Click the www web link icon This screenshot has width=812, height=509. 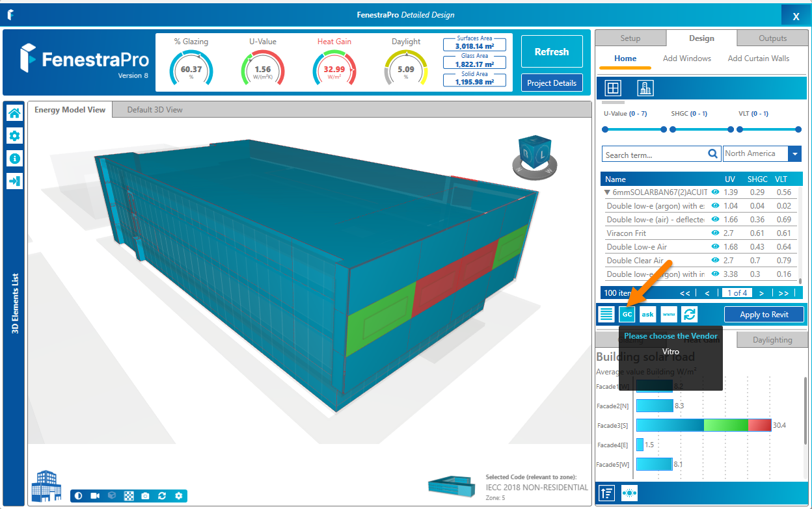coord(668,314)
